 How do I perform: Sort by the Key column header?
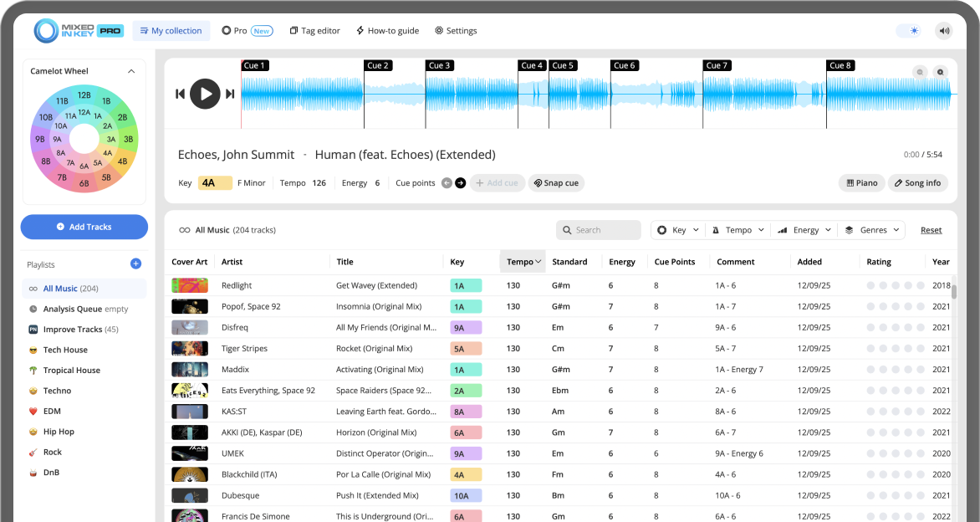coord(457,262)
